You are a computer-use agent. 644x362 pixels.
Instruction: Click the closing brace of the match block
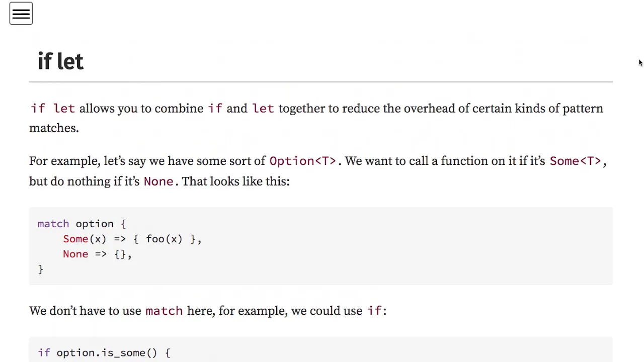point(41,269)
